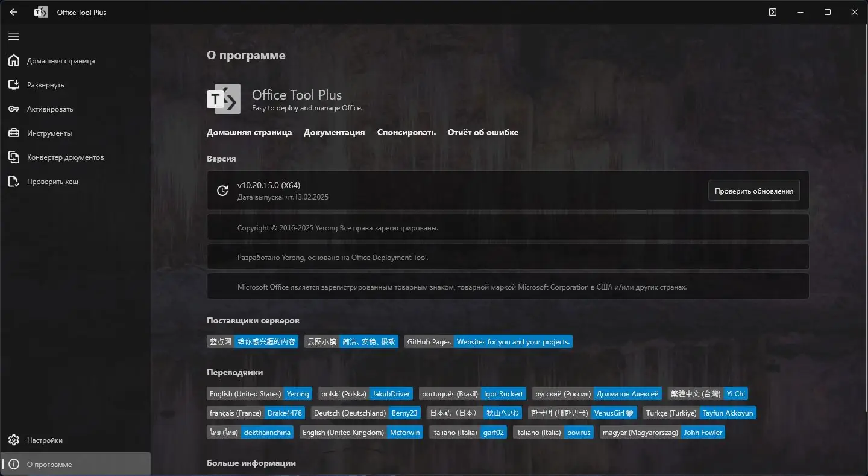Open the Спонсировать link
868x476 pixels.
point(406,132)
